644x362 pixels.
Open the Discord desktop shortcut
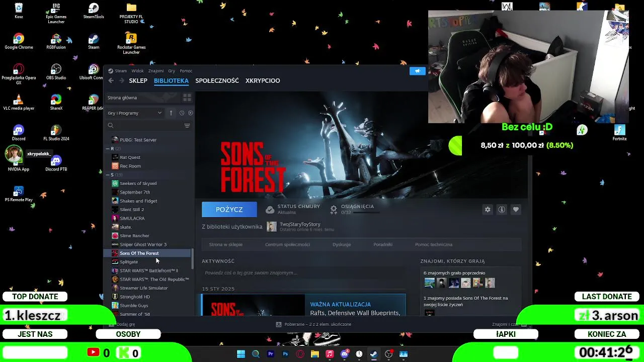[19, 133]
